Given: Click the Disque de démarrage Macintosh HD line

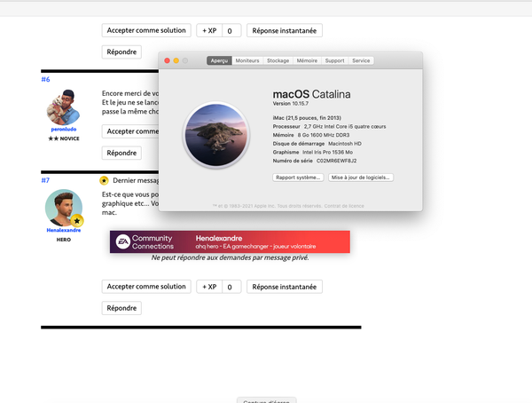Looking at the screenshot, I should [317, 144].
